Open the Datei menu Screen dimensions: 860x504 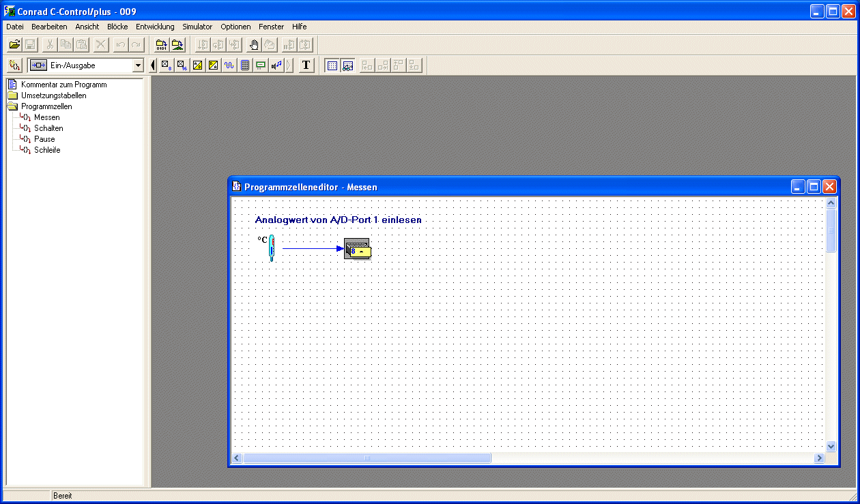tap(15, 27)
